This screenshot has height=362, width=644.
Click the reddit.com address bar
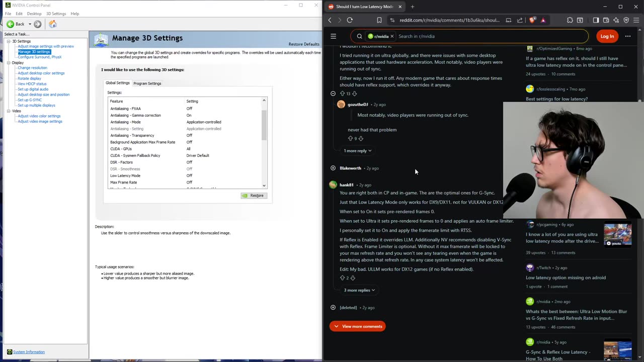(449, 20)
